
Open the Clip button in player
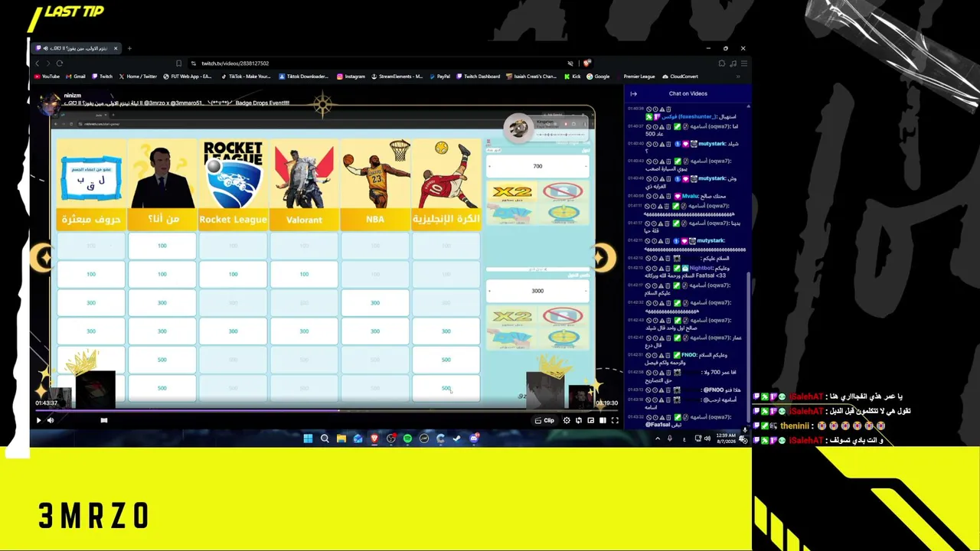(544, 420)
